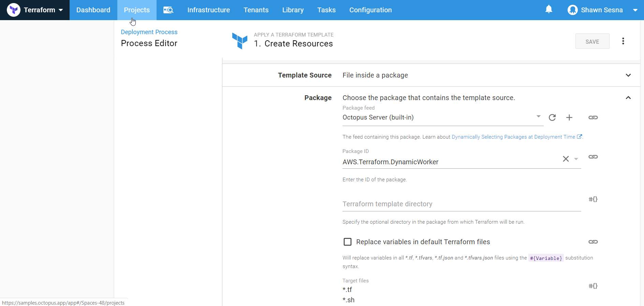The width and height of the screenshot is (644, 306).
Task: Bind the Replace variables checkbox option
Action: tap(593, 242)
